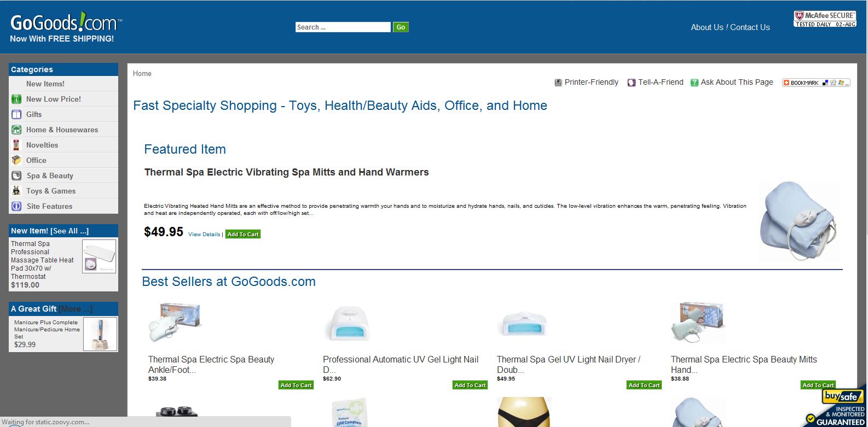Browse the Gifts category

tap(34, 114)
